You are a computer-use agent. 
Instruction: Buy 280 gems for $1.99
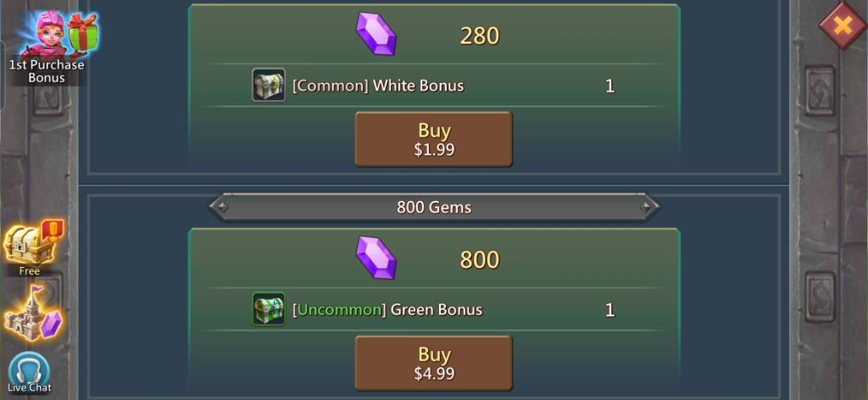pos(433,139)
